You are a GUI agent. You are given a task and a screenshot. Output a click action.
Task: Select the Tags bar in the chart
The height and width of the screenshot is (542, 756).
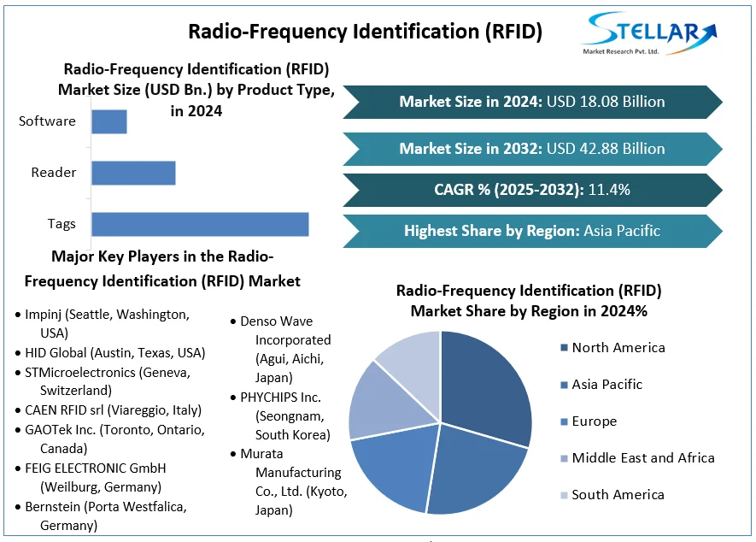point(200,224)
